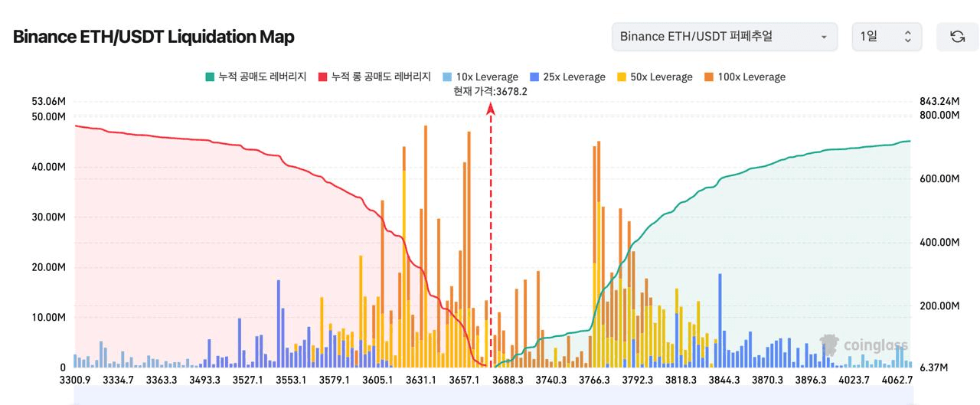Toggle the 10x Leverage legend series

tap(480, 77)
